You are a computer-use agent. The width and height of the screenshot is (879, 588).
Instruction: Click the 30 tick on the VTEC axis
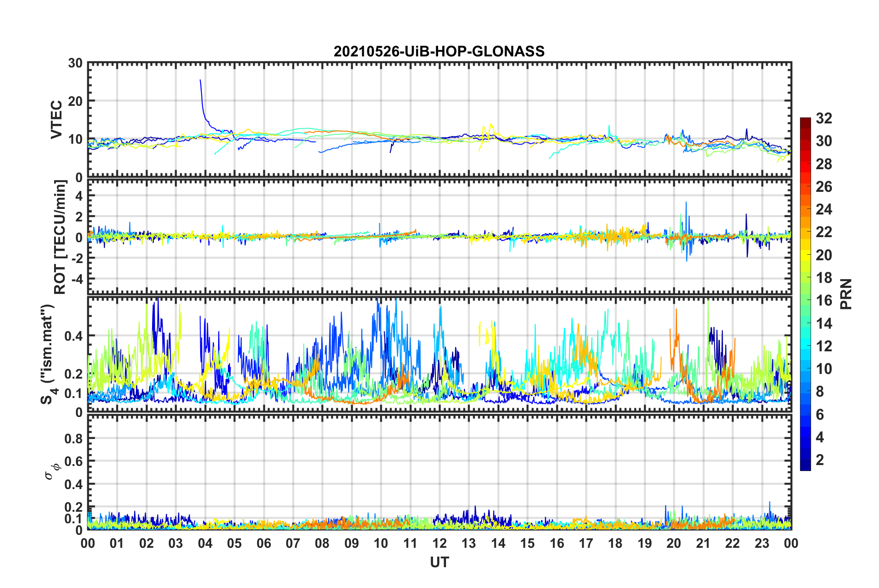click(x=75, y=63)
